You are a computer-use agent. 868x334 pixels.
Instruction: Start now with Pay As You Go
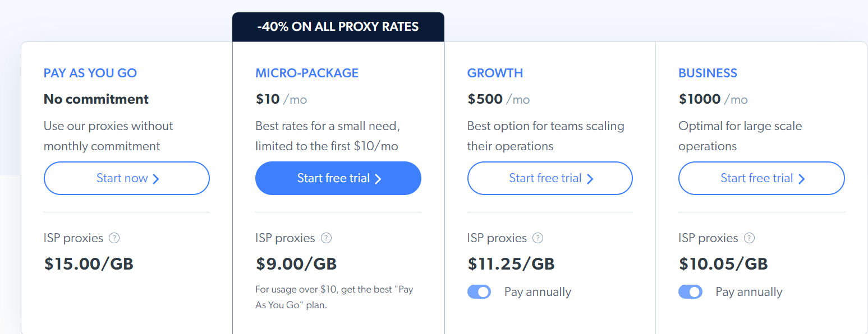127,178
